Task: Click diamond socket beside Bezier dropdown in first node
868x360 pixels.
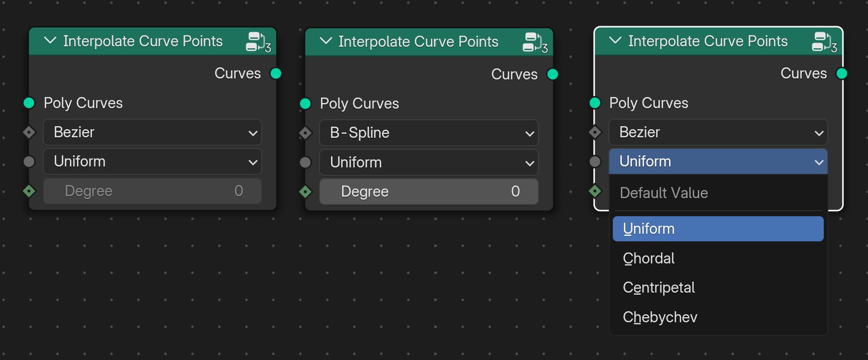Action: click(x=29, y=132)
